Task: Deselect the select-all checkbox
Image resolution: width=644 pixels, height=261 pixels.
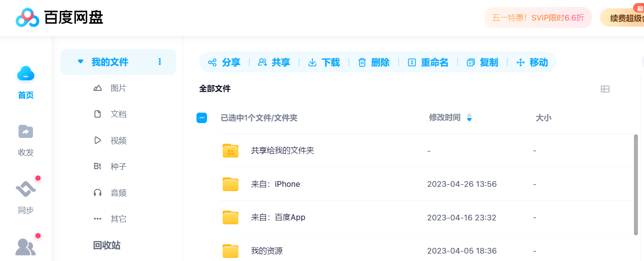Action: coord(201,117)
